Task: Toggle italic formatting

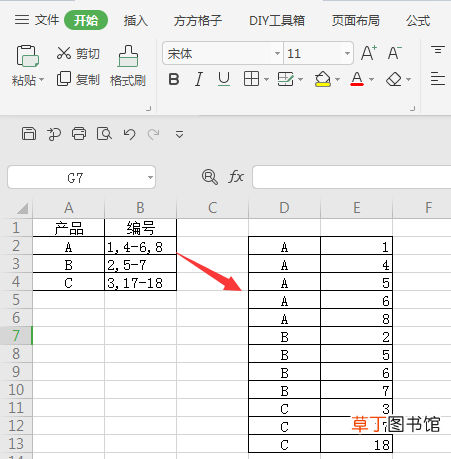Action: tap(199, 79)
